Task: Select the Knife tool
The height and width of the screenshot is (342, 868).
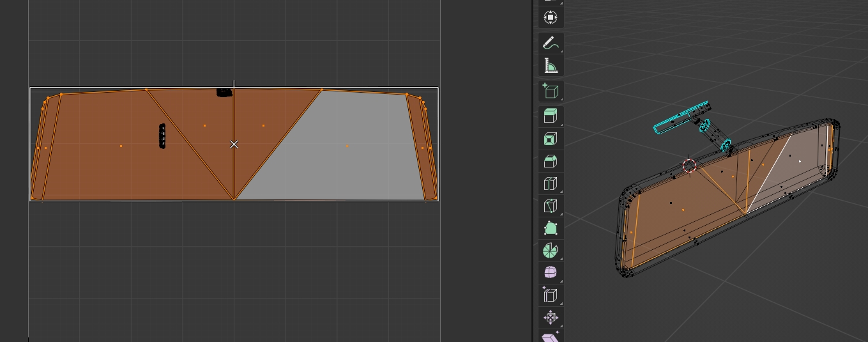Action: (x=551, y=206)
